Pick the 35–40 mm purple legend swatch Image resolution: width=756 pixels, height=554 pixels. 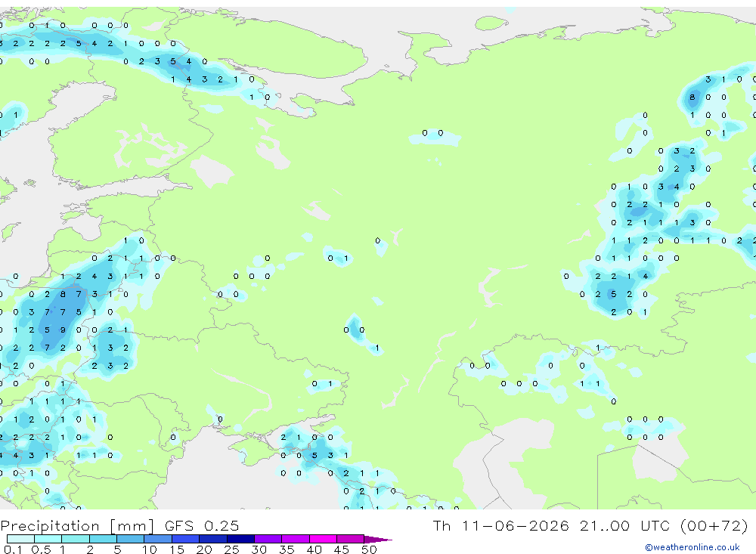[x=295, y=539]
